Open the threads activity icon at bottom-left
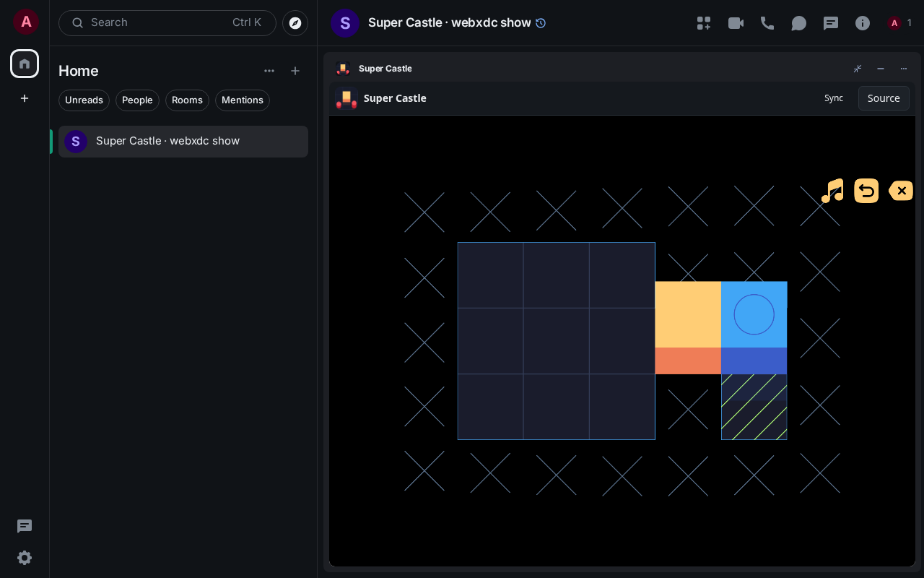The width and height of the screenshot is (924, 578). 25,526
